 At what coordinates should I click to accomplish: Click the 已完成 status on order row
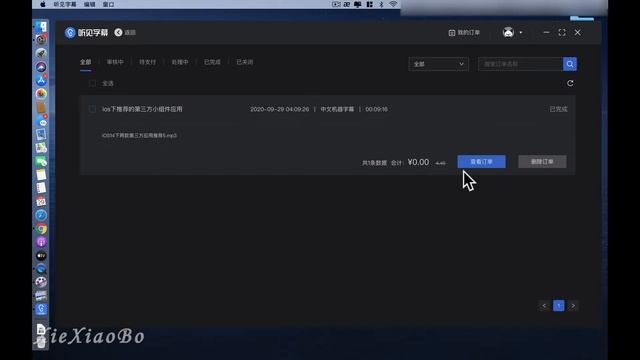point(558,109)
